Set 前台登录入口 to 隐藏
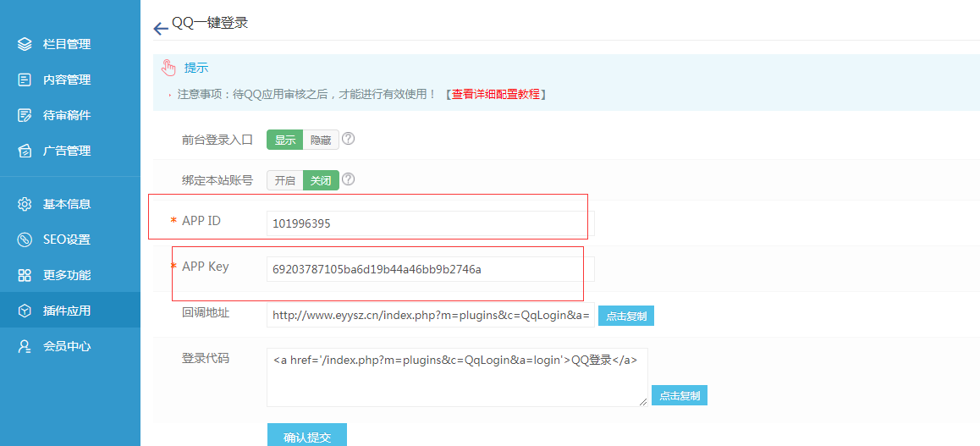 pyautogui.click(x=321, y=140)
